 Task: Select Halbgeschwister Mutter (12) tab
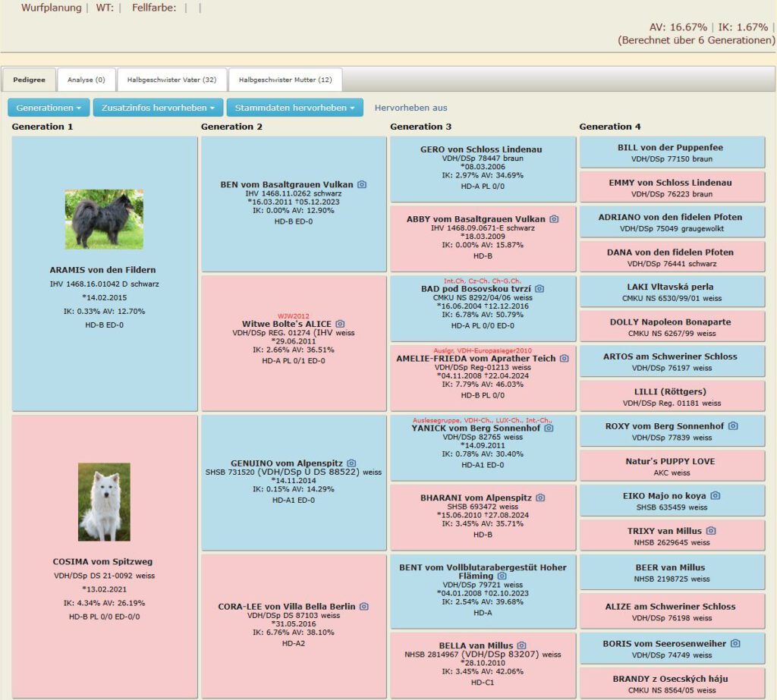point(285,80)
